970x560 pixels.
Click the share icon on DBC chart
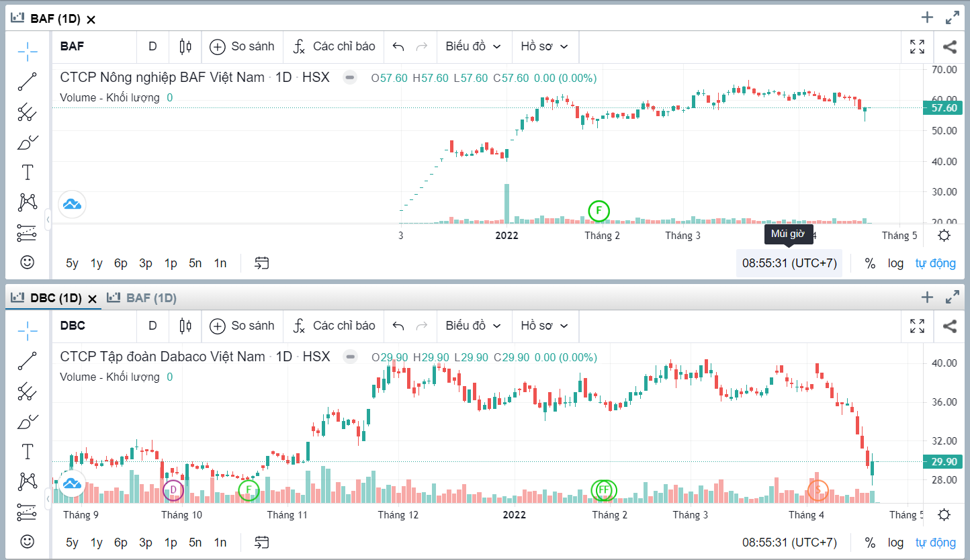click(x=949, y=326)
